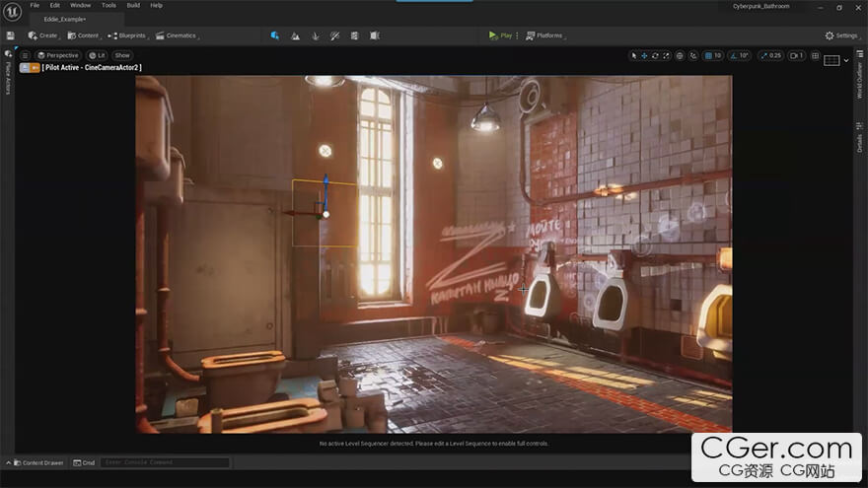Toggle world/local coordinate space globe

680,56
